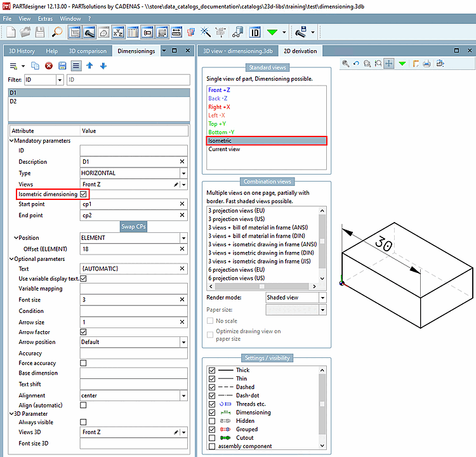Toggle the Arrow factor checkbox

coord(84,332)
